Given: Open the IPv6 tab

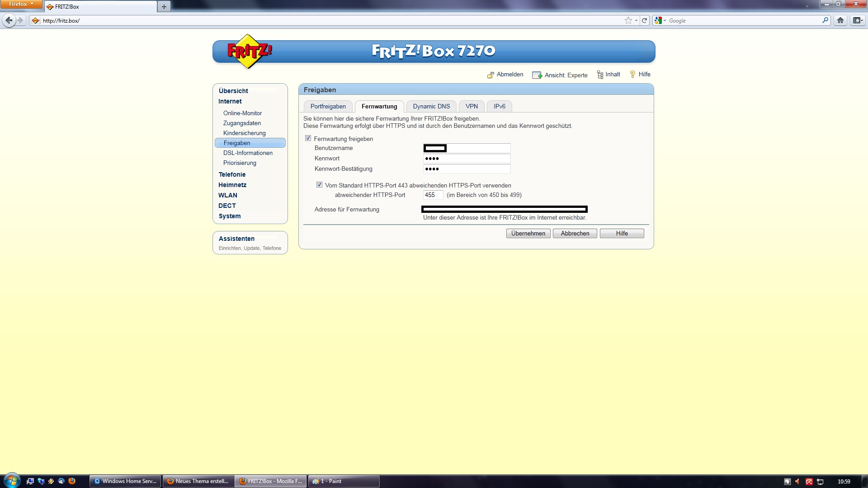Looking at the screenshot, I should tap(500, 106).
